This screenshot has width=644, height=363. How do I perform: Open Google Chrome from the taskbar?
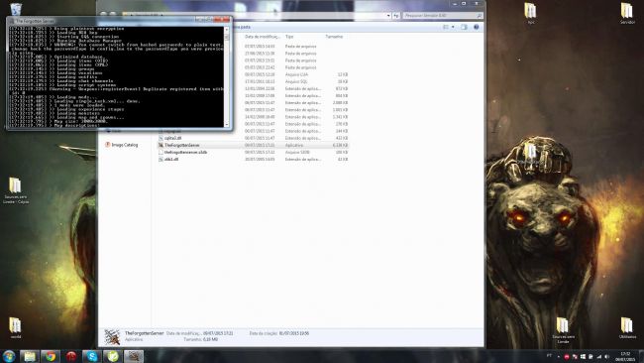[x=51, y=356]
